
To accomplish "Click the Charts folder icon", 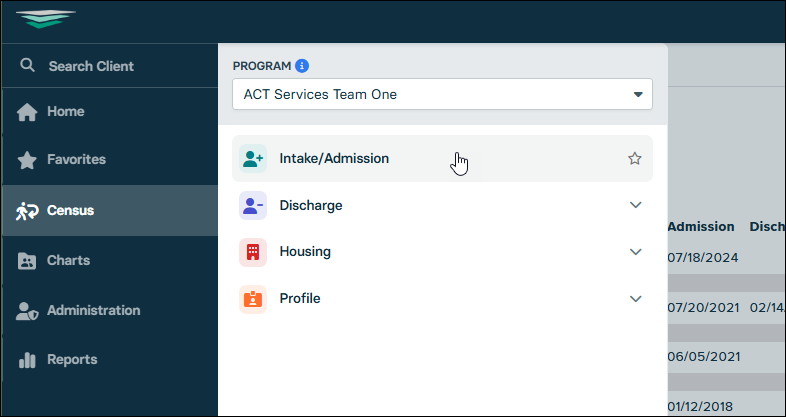I will [x=27, y=260].
